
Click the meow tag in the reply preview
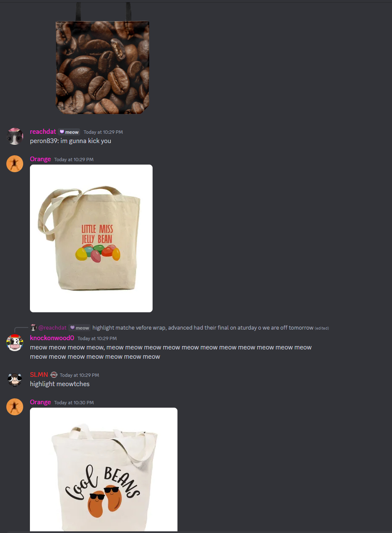point(80,328)
